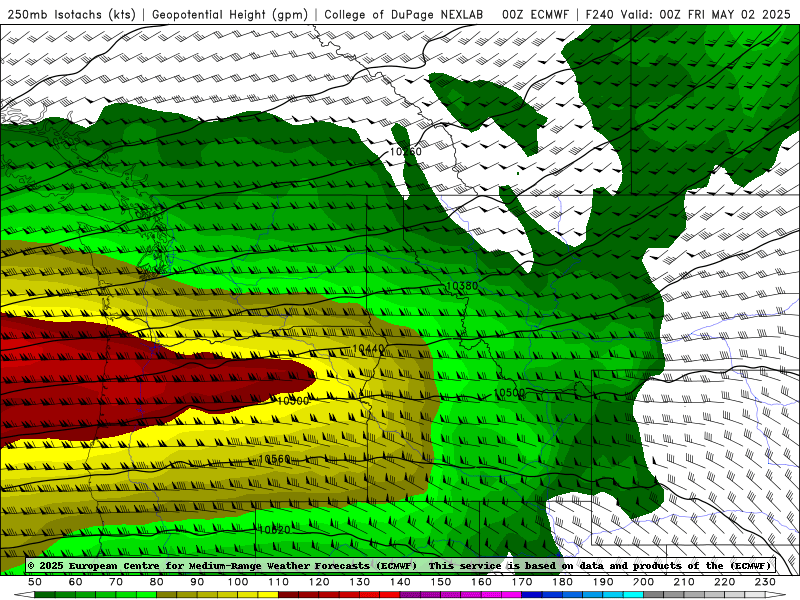This screenshot has height=600, width=800.
Task: Select the 60 value on the color scale
Action: pyautogui.click(x=76, y=582)
